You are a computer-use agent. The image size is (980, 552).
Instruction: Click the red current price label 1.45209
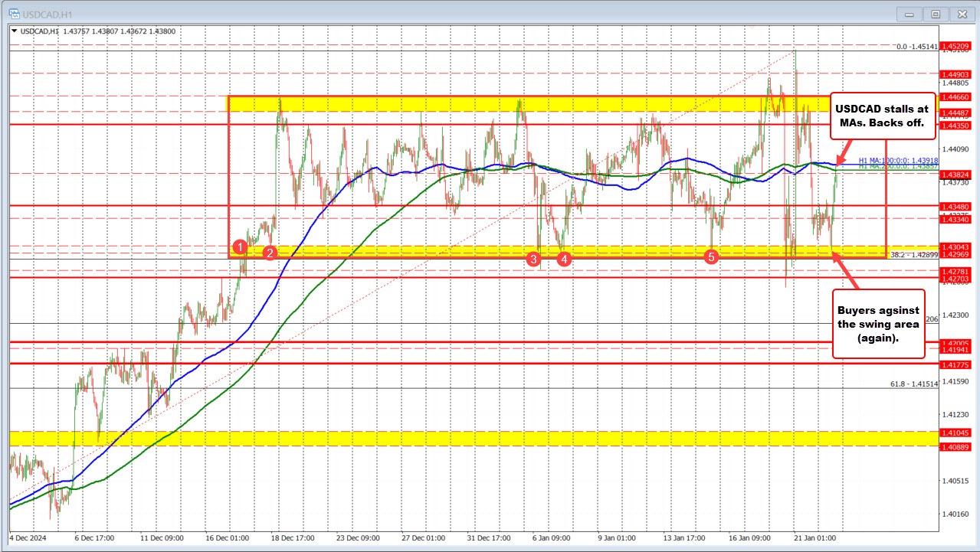click(959, 45)
